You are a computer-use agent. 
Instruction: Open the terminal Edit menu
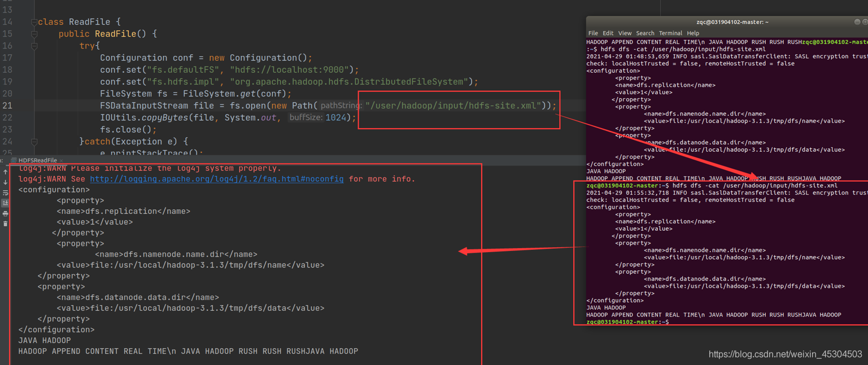(608, 33)
